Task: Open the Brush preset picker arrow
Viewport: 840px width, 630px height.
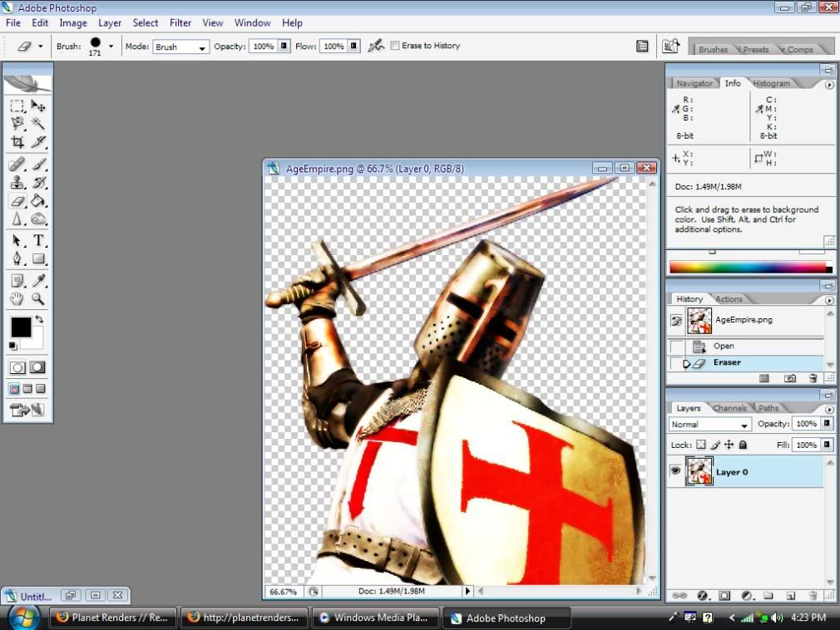Action: (111, 46)
